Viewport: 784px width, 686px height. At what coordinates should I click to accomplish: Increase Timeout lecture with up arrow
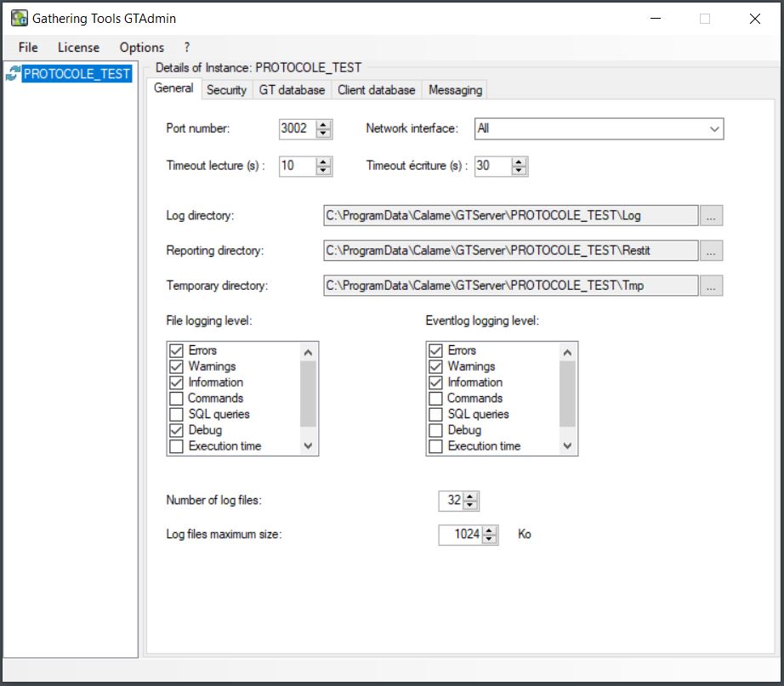click(x=323, y=162)
